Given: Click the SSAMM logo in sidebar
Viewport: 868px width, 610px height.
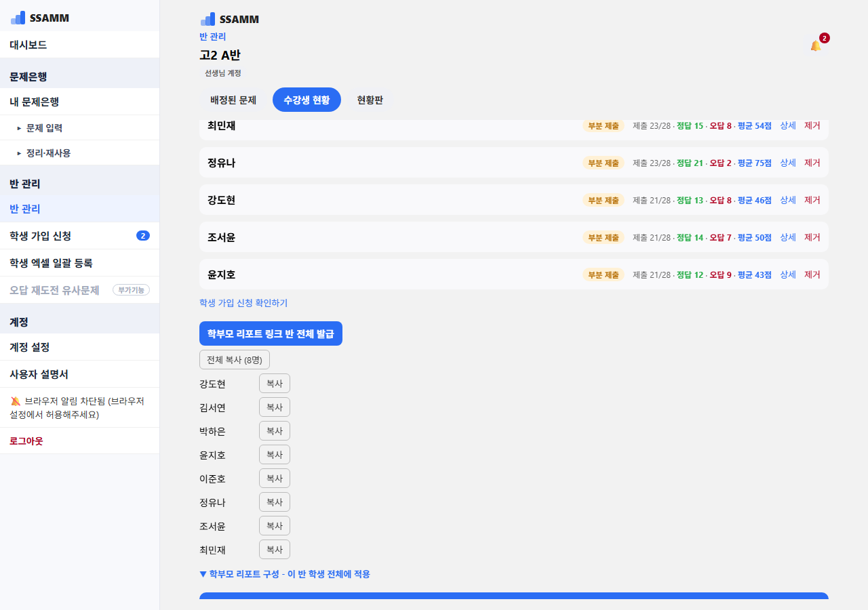Looking at the screenshot, I should point(40,18).
